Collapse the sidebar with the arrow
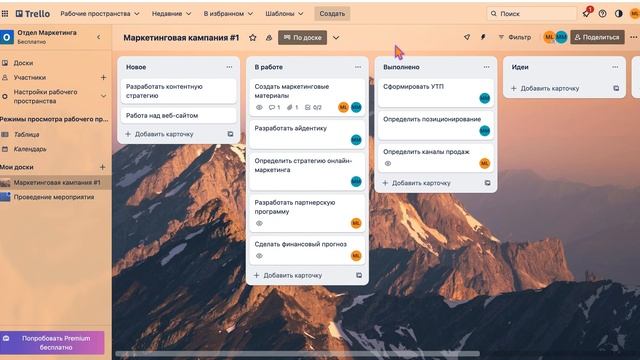 [x=98, y=37]
